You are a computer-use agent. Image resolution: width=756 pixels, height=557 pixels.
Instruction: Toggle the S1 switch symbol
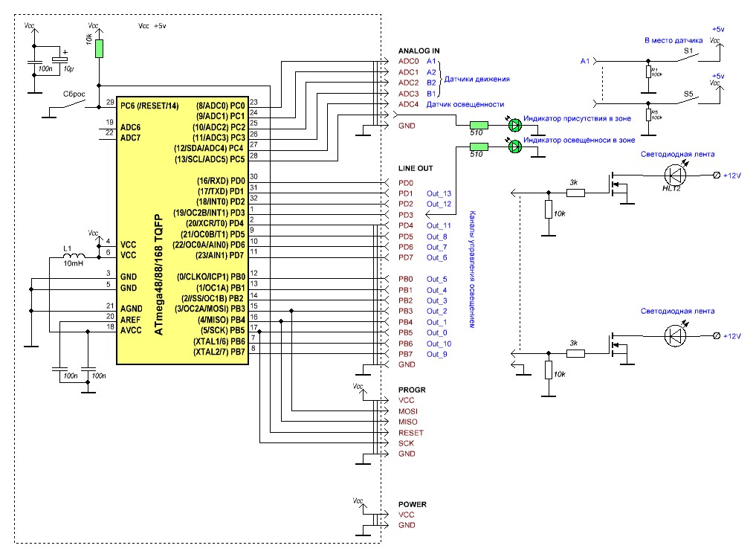[688, 59]
